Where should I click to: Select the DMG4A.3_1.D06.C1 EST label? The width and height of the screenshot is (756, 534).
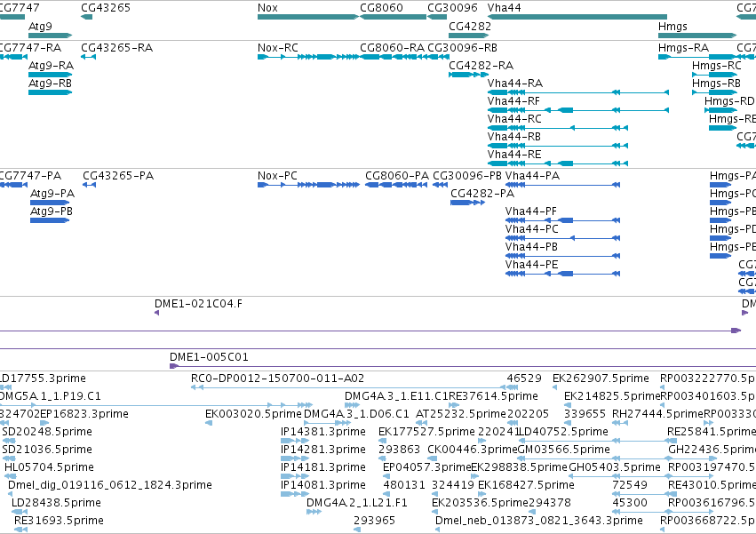[356, 414]
